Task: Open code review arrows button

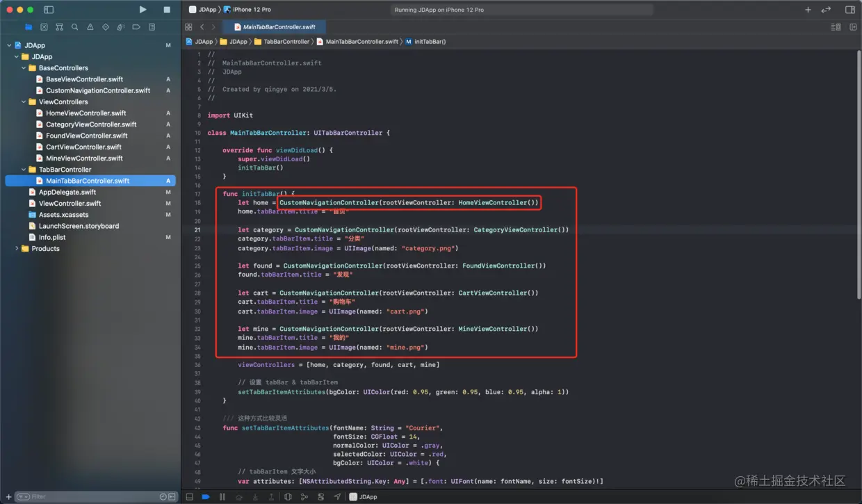Action: tap(826, 10)
